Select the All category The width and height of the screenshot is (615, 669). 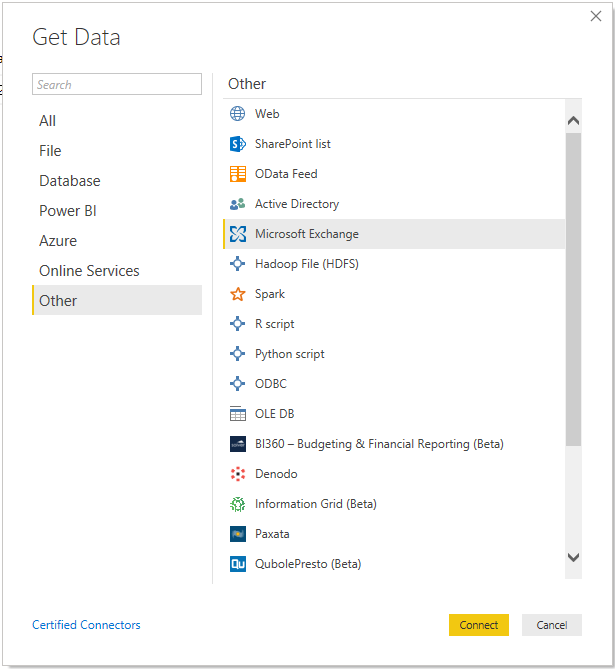[117, 121]
